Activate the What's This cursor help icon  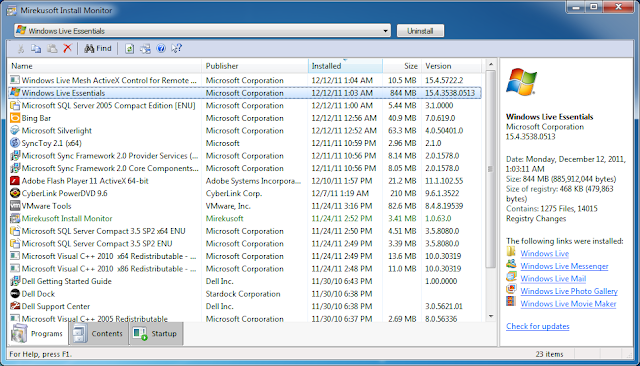tap(176, 49)
